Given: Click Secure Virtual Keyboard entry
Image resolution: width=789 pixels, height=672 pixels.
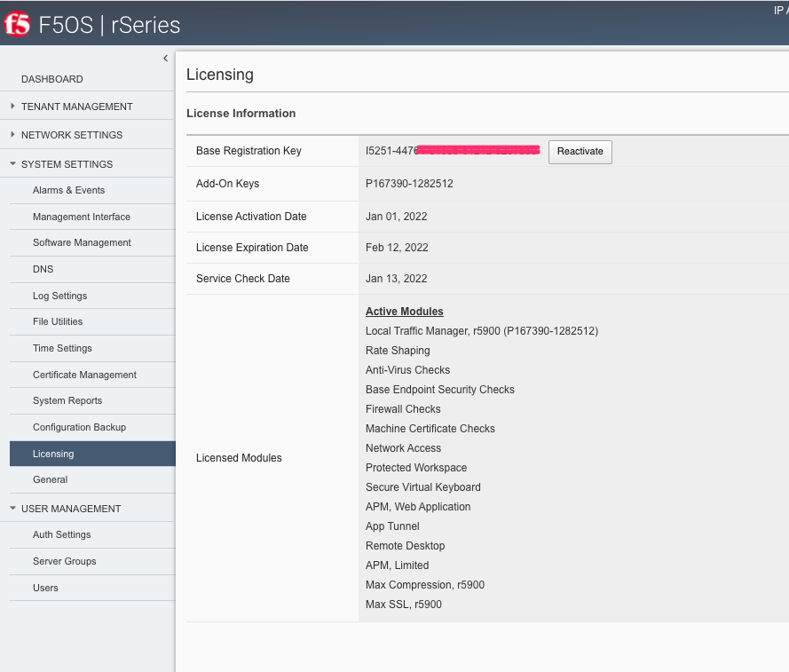Looking at the screenshot, I should (x=423, y=487).
